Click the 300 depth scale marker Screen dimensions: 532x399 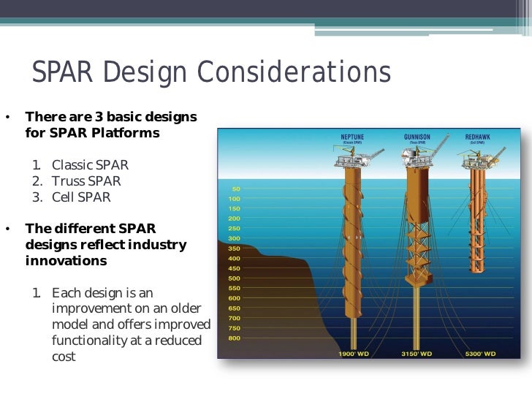click(234, 238)
